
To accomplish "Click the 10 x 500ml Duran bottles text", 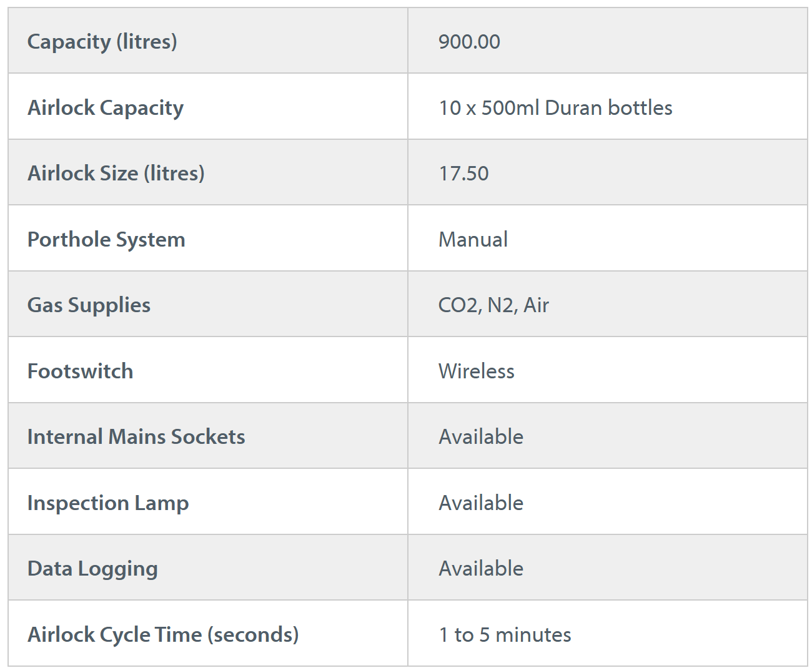I will [x=555, y=108].
